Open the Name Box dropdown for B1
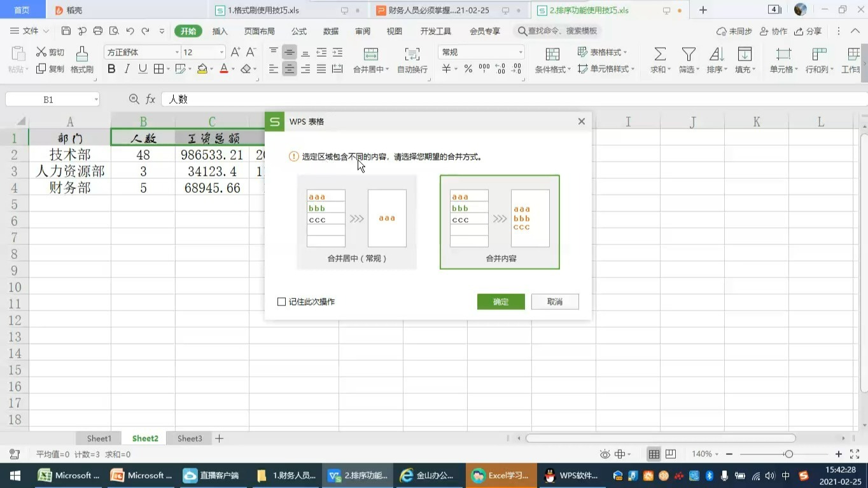Screen dimensions: 868x488 [96, 99]
